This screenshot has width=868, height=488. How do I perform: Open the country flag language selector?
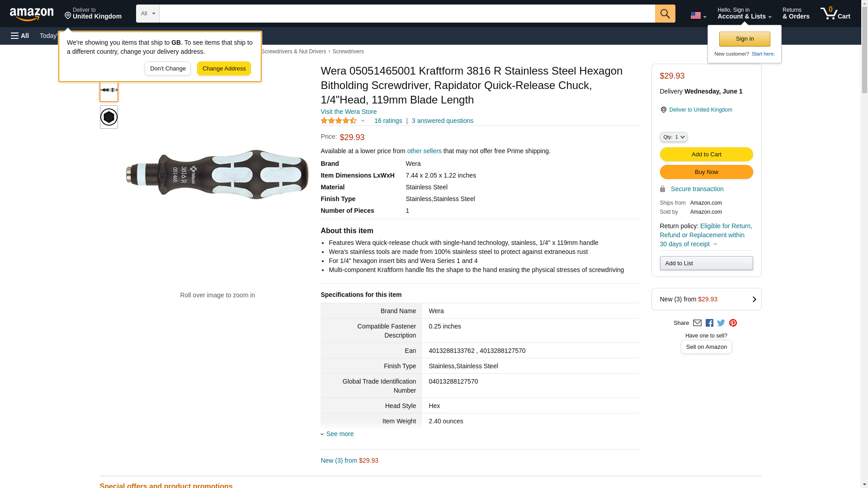coord(698,15)
